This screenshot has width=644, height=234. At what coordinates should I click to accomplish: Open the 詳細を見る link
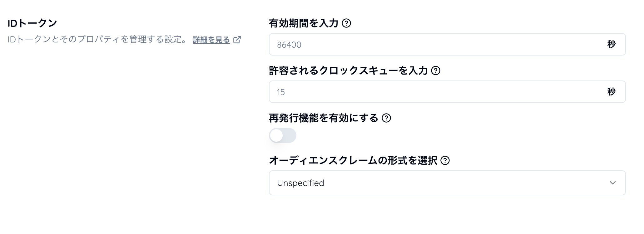tap(211, 40)
